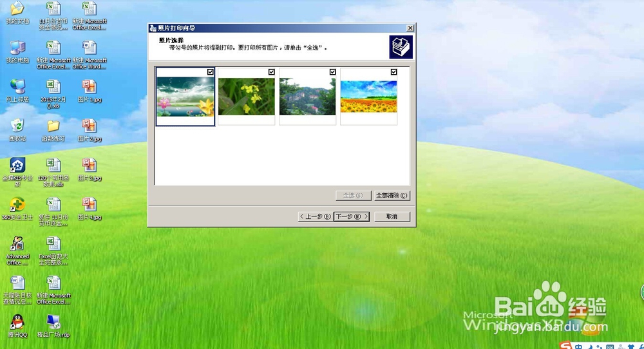Launch the 金蝶KIS专业版 shortcut
The image size is (644, 349).
(x=17, y=165)
